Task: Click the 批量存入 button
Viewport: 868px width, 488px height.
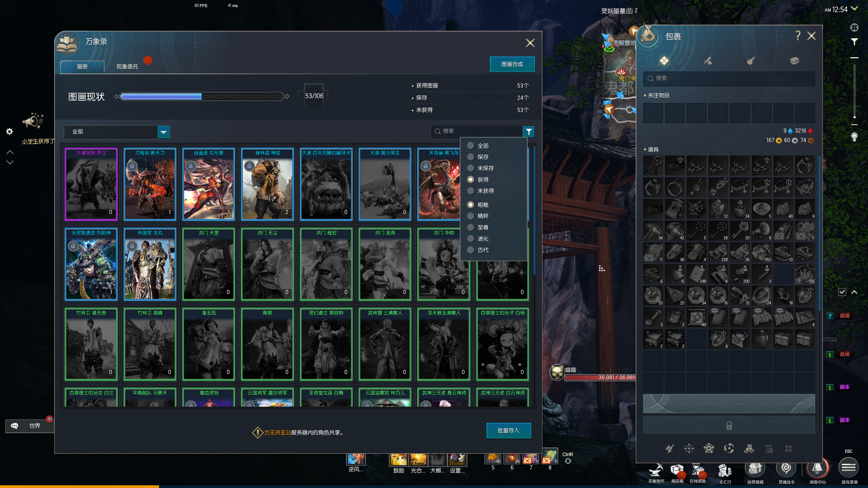Action: tap(508, 430)
